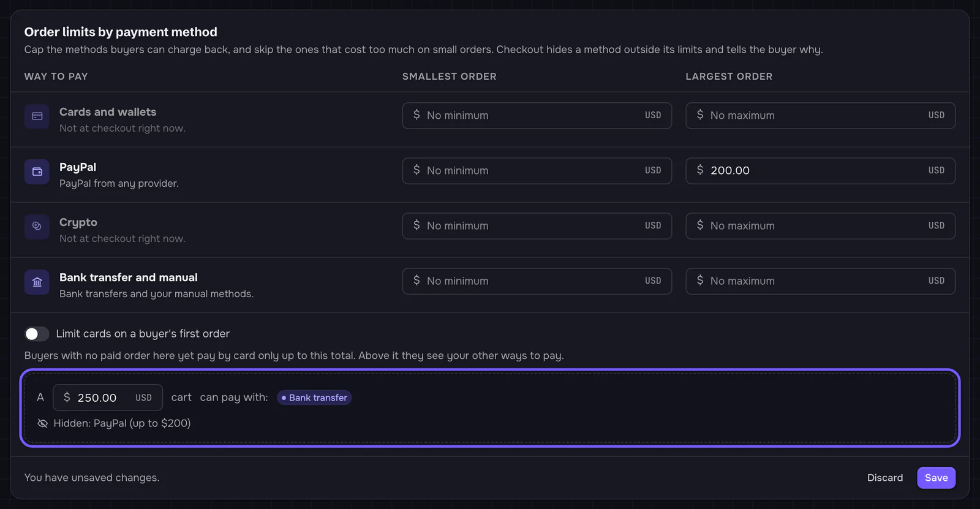Image resolution: width=980 pixels, height=509 pixels.
Task: Edit PayPal smallest order field
Action: coord(537,170)
